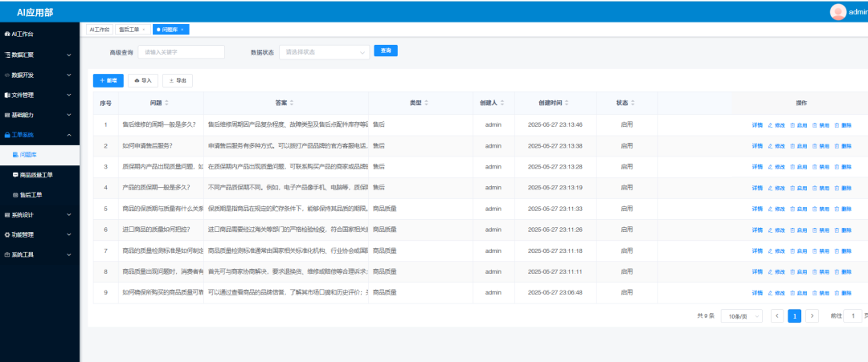Click 禁用 for row 5
Screen dimensions: 868x362
821,209
